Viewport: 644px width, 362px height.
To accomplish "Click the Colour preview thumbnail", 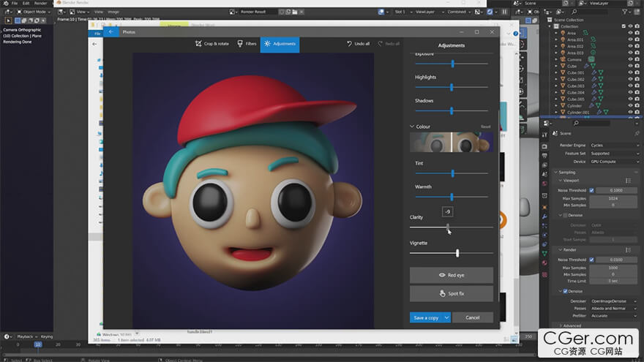I will (451, 142).
